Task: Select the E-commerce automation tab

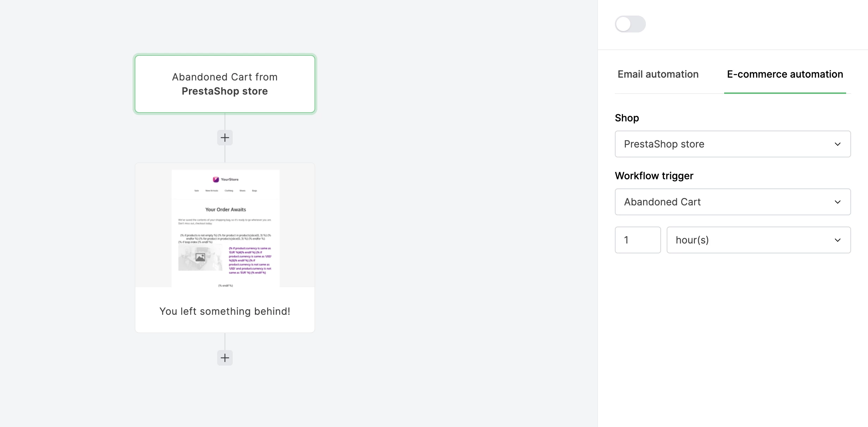Action: pyautogui.click(x=785, y=74)
